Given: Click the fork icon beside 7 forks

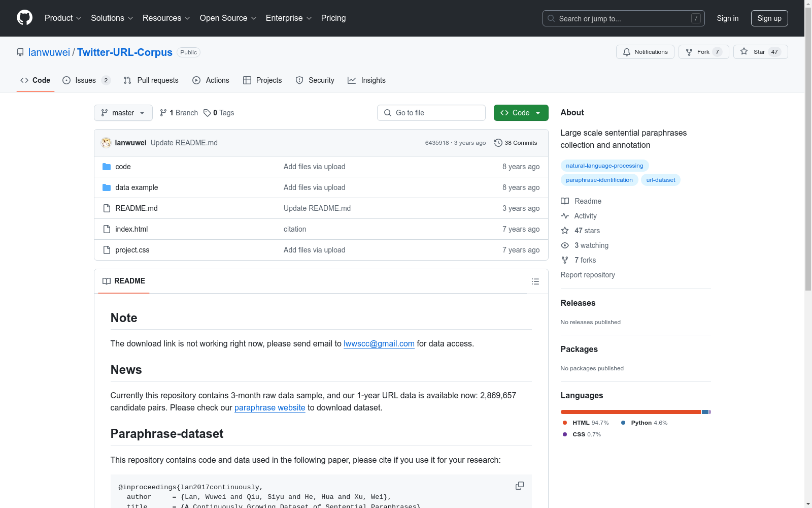Looking at the screenshot, I should [x=565, y=260].
